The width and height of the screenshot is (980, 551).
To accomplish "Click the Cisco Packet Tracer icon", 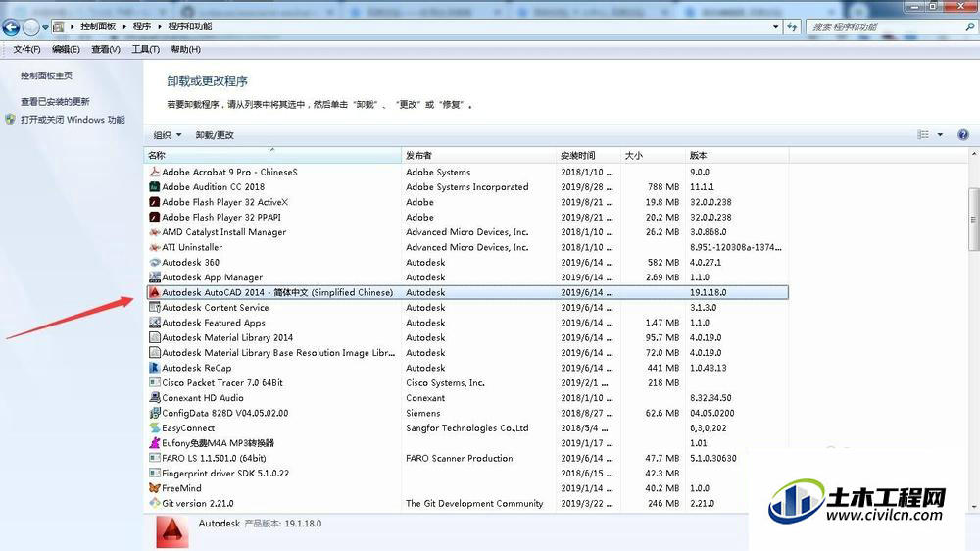I will [x=155, y=382].
